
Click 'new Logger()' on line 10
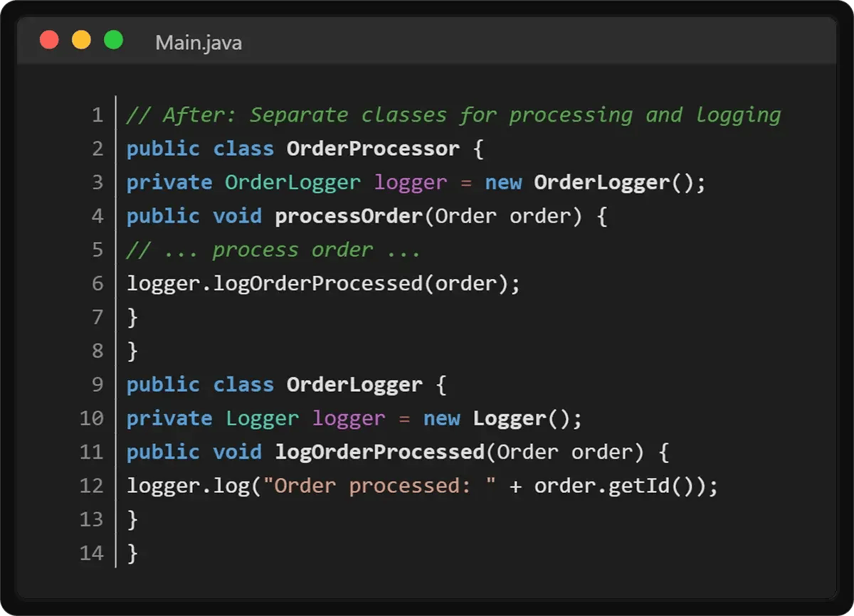pos(496,419)
